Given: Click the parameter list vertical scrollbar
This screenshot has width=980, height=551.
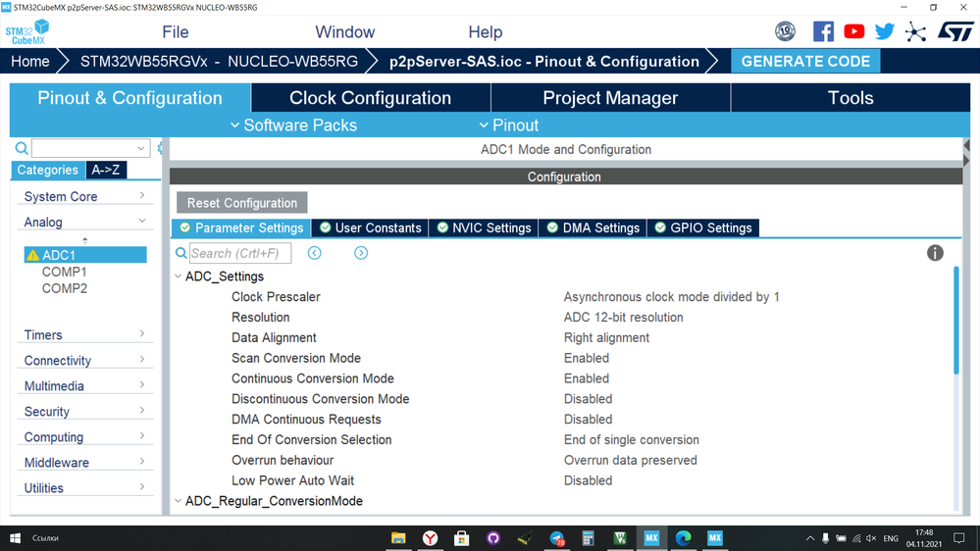Looking at the screenshot, I should click(x=955, y=321).
